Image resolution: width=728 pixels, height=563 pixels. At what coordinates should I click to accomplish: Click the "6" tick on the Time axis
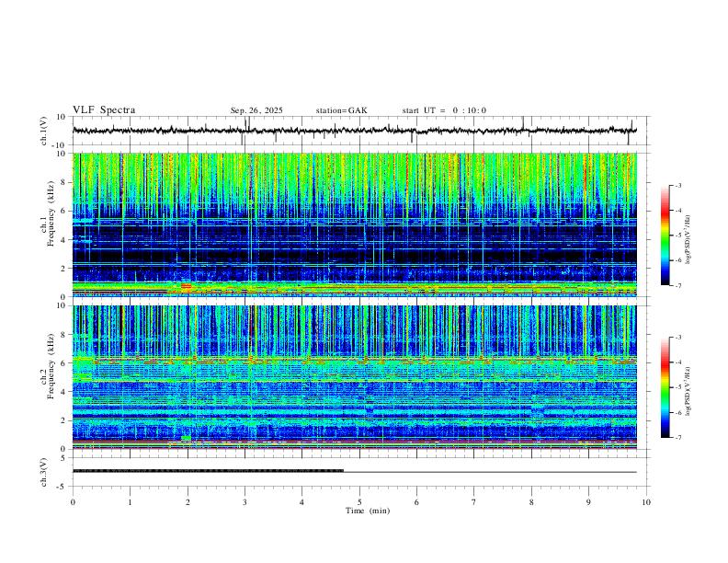coord(417,502)
